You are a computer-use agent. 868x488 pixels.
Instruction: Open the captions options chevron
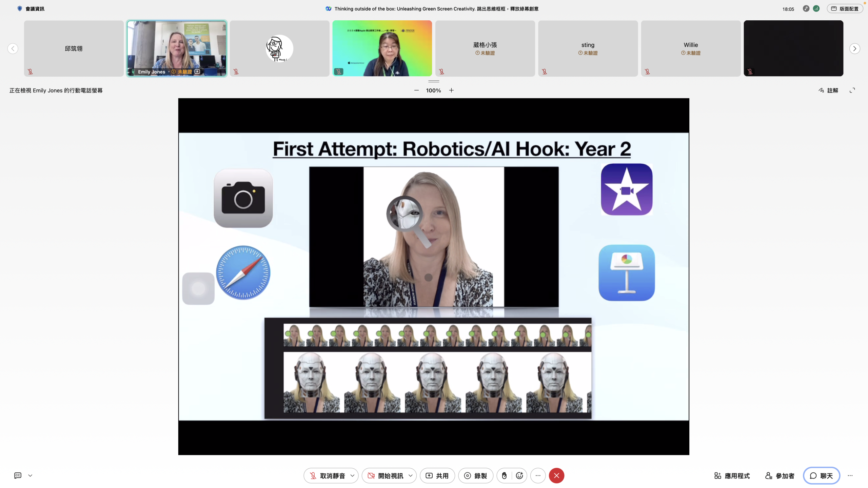coord(30,475)
